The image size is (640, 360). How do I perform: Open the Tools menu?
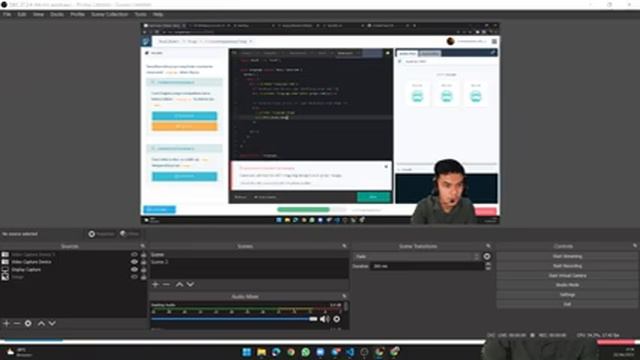coord(140,14)
